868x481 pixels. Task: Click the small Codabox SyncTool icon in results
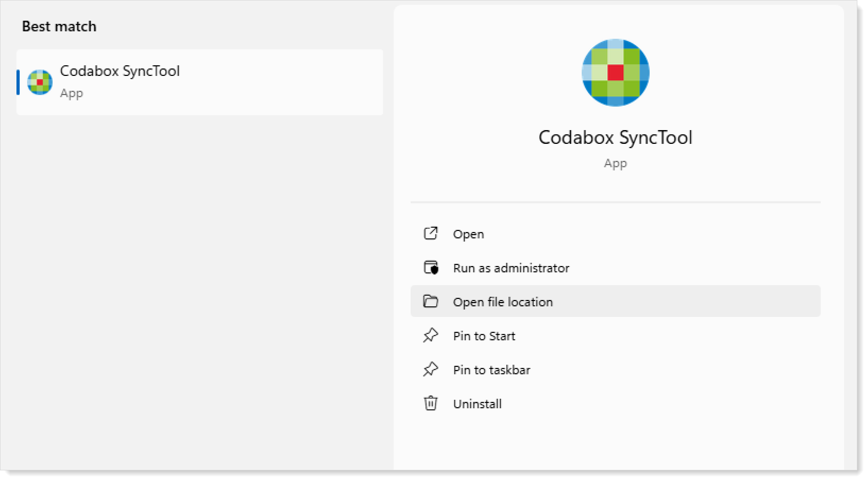[40, 82]
